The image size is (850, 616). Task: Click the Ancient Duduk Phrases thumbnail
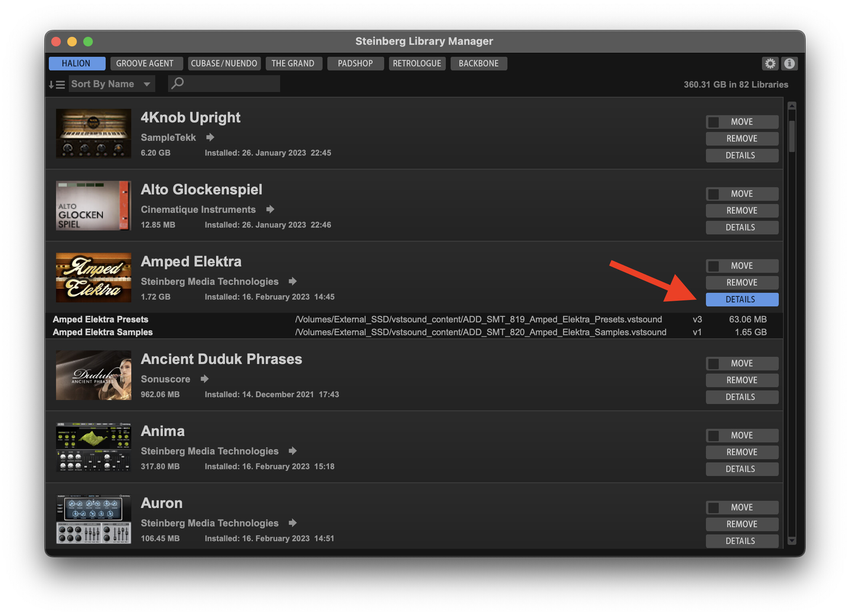click(93, 375)
